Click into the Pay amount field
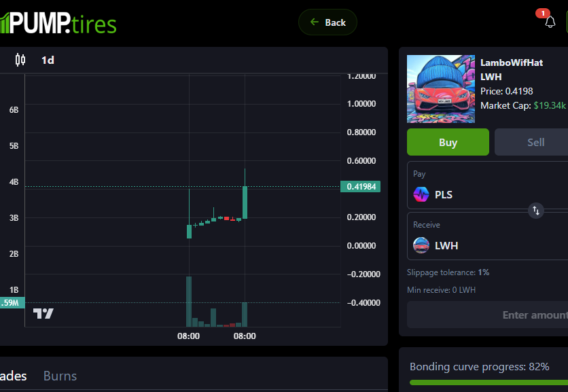 point(487,185)
